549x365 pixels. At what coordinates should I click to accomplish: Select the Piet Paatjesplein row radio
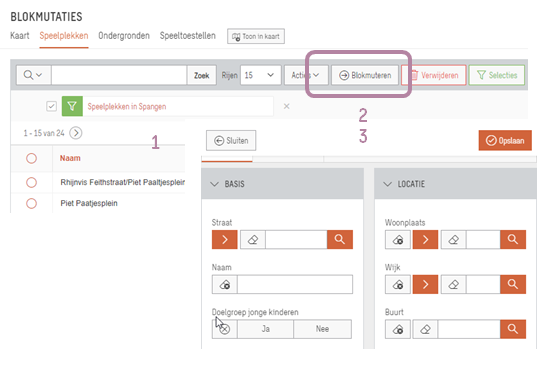pos(32,204)
